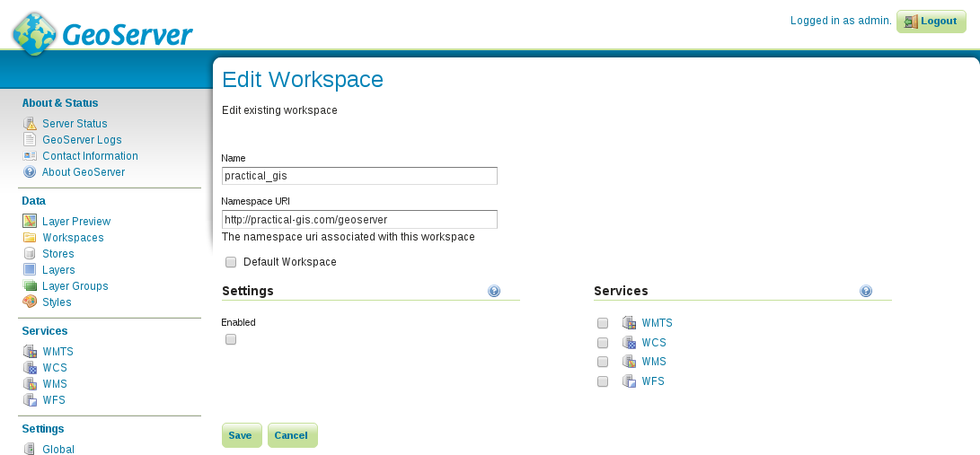Save the workspace changes
Screen dimensions: 980x455
[242, 435]
